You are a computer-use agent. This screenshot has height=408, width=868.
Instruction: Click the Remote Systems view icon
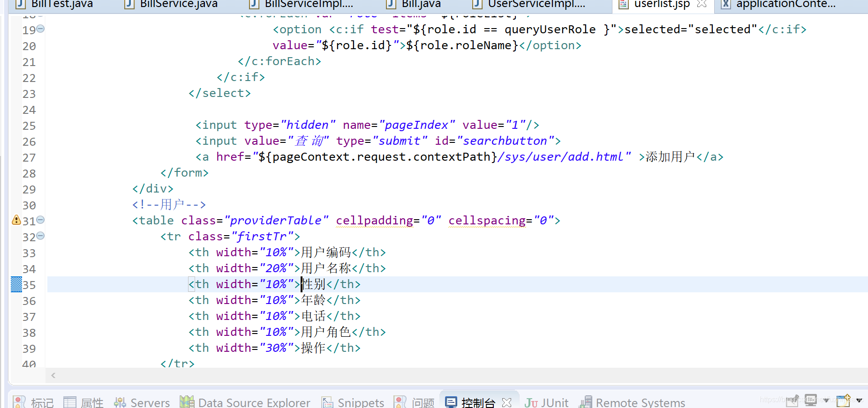[x=586, y=402]
